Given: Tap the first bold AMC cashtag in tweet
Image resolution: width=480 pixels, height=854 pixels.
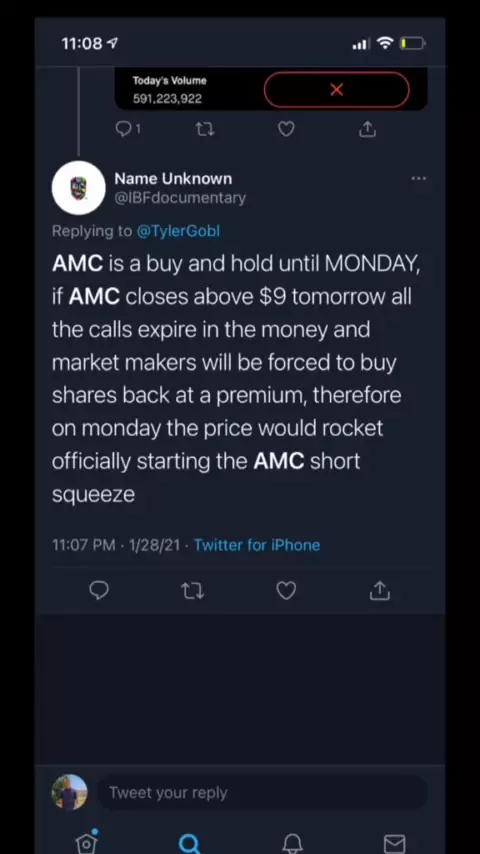Looking at the screenshot, I should point(77,264).
